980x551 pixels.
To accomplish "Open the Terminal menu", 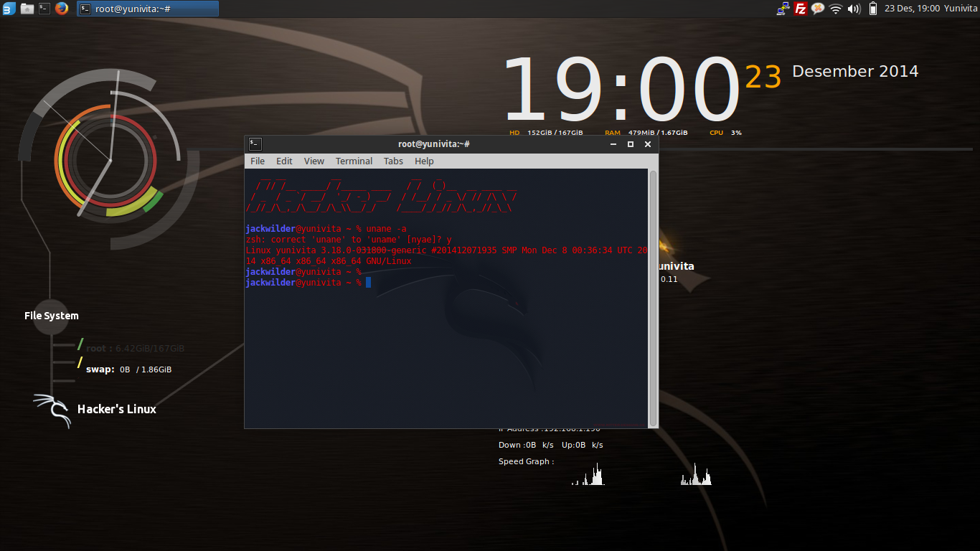I will click(x=354, y=161).
